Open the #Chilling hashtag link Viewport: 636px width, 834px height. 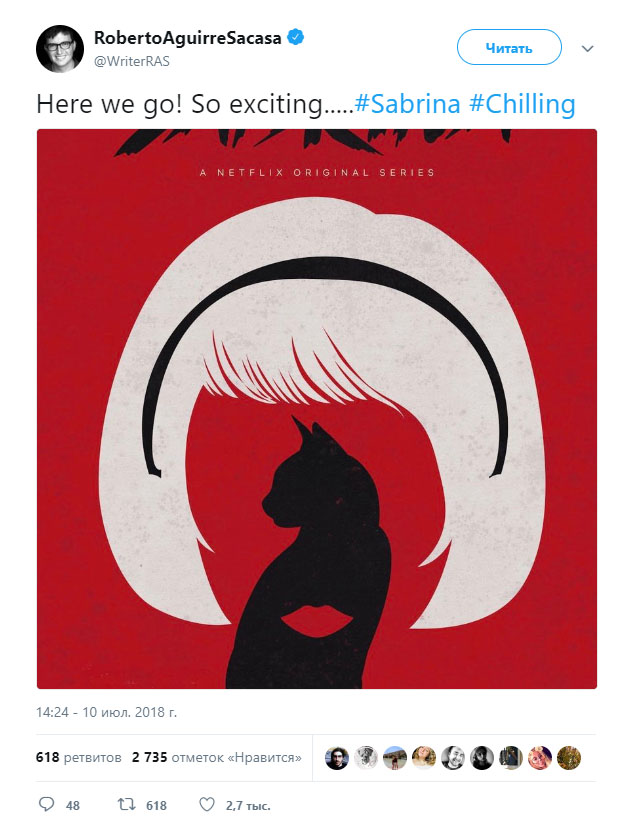522,104
